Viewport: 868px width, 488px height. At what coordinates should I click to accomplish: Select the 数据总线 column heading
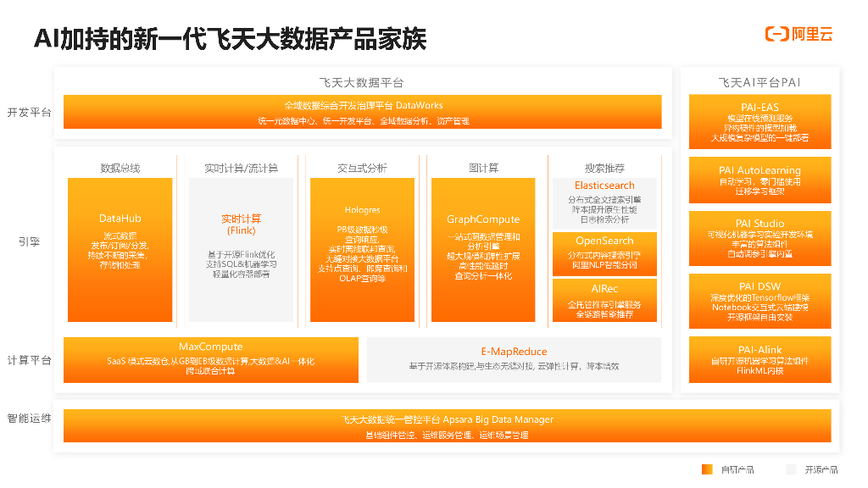[x=120, y=169]
